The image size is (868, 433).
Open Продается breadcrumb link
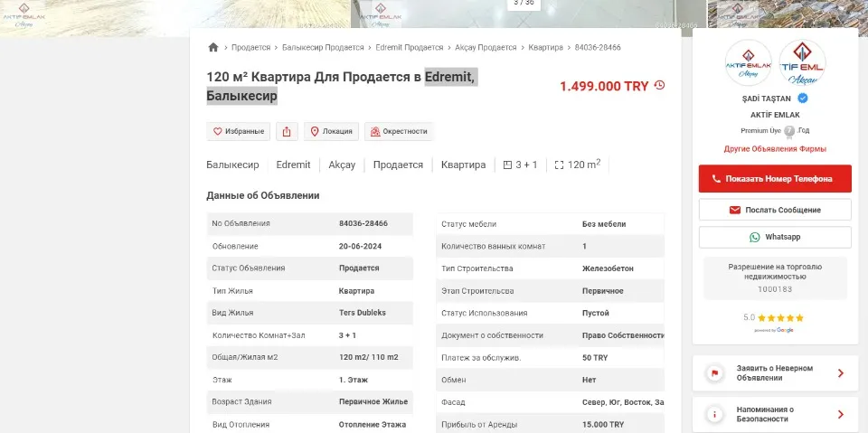250,48
